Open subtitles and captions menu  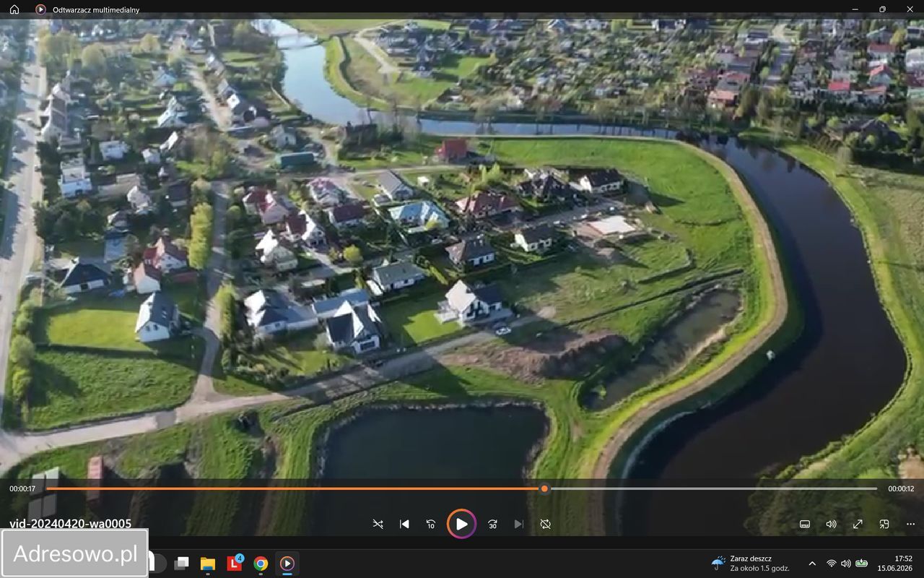click(x=805, y=524)
